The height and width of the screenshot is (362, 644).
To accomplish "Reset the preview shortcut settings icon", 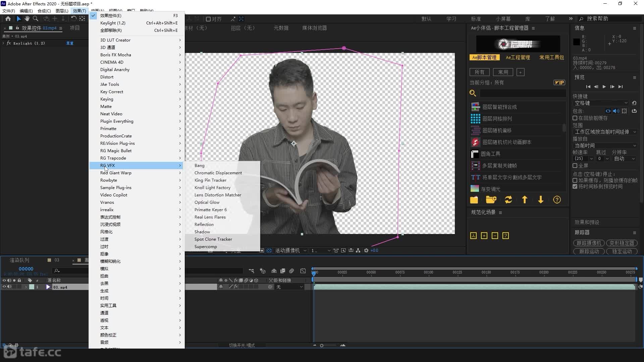I will 634,103.
